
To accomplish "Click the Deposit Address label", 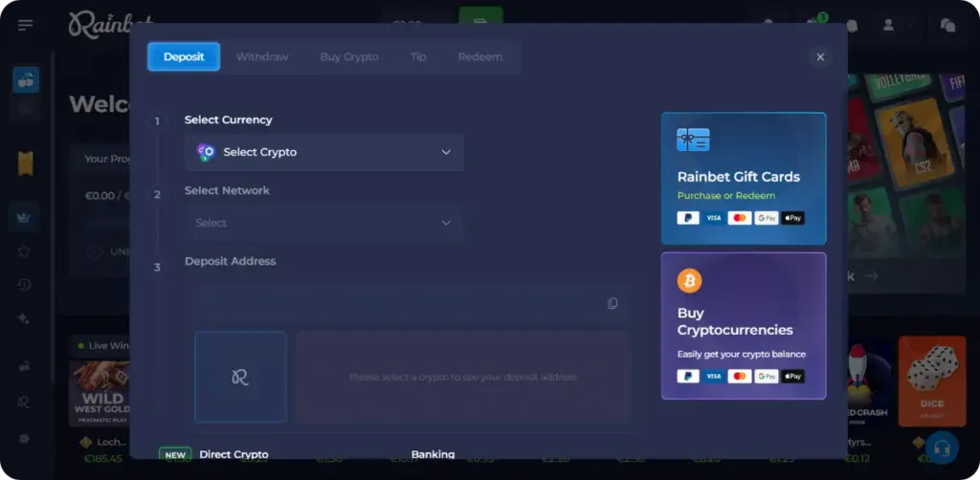I will 230,261.
